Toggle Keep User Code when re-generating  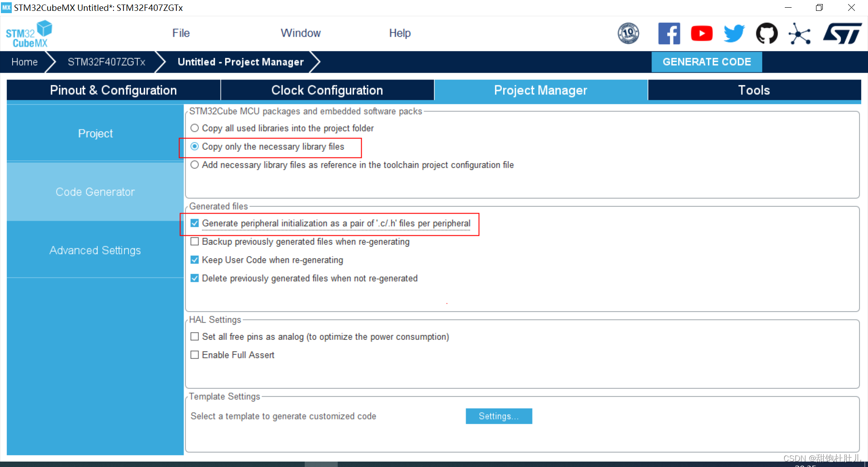point(194,260)
